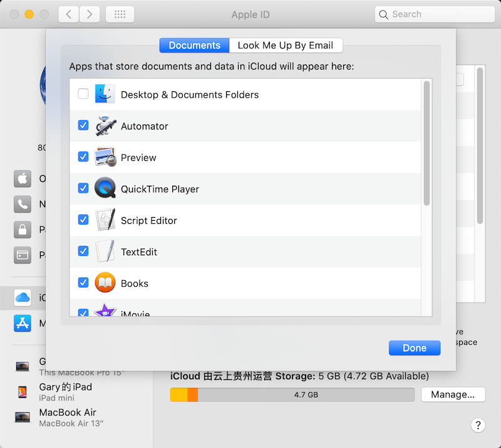Click the Script Editor icon
This screenshot has width=501, height=448.
(x=105, y=220)
